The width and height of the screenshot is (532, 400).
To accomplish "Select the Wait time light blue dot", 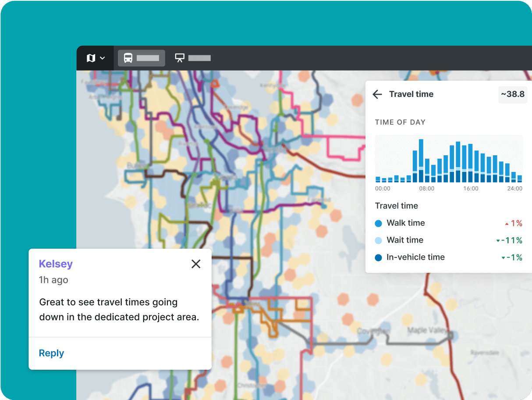I will click(379, 240).
